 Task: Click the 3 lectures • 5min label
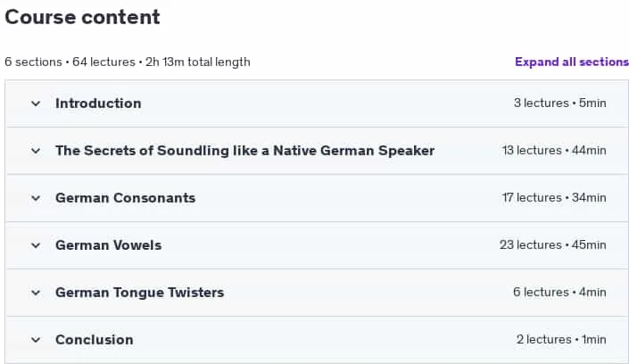tap(560, 103)
